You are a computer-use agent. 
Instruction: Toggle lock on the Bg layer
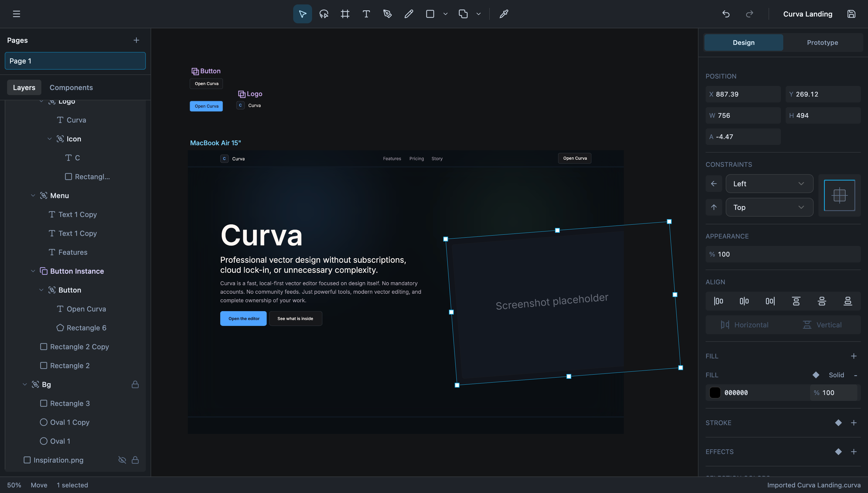tap(135, 384)
